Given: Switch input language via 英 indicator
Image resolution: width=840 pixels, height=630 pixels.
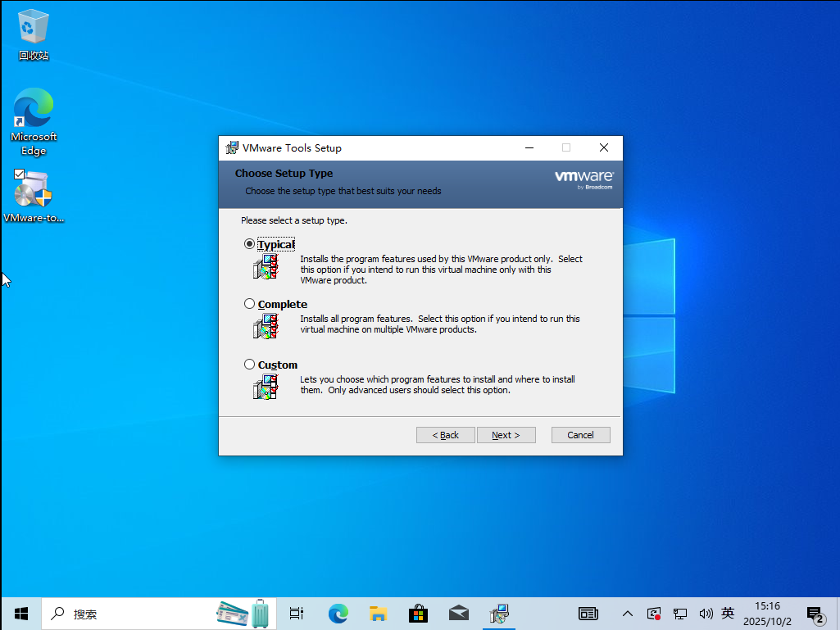Looking at the screenshot, I should point(728,613).
